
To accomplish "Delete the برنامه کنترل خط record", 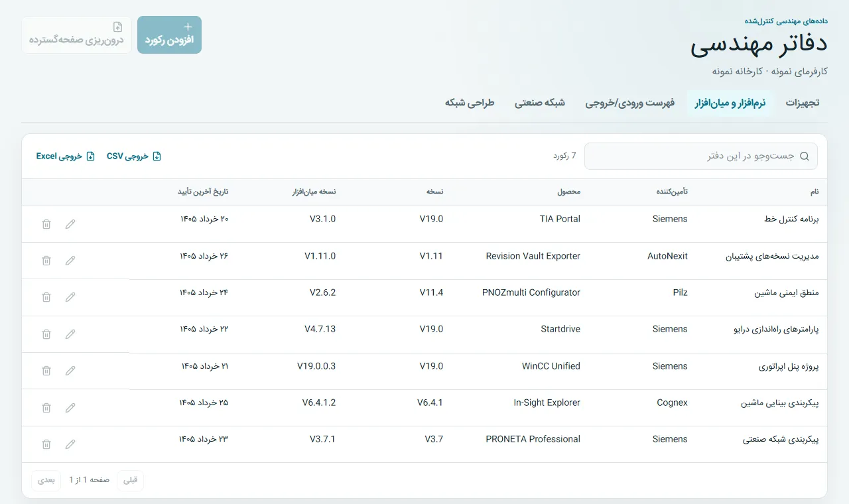I will [46, 224].
